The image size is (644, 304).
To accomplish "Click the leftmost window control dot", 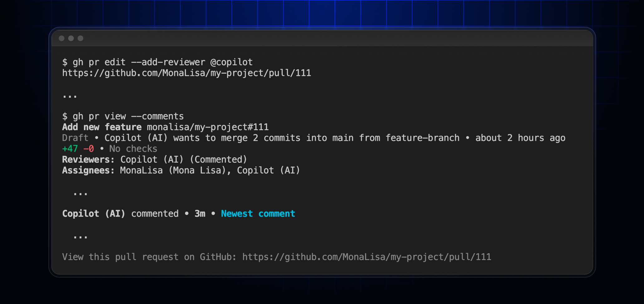I will [x=61, y=38].
